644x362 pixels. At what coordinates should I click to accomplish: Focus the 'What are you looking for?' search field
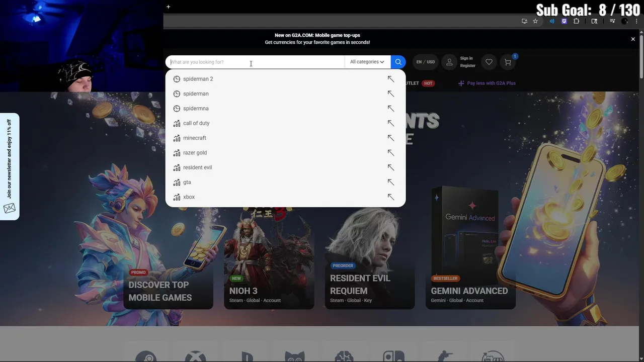(x=256, y=62)
